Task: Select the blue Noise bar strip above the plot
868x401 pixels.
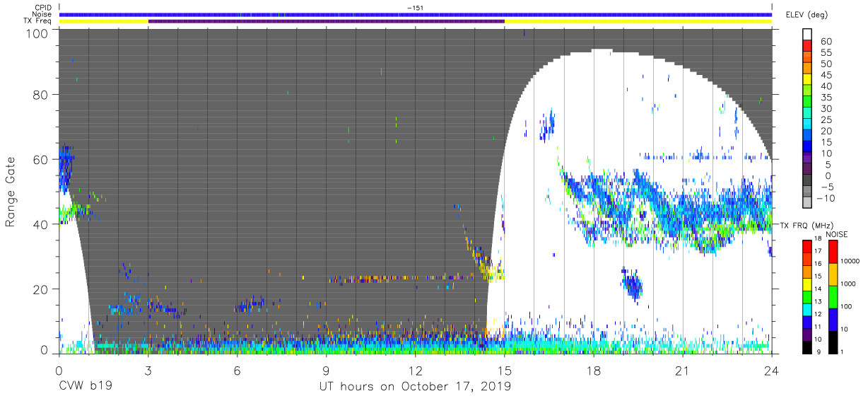Action: tap(416, 14)
